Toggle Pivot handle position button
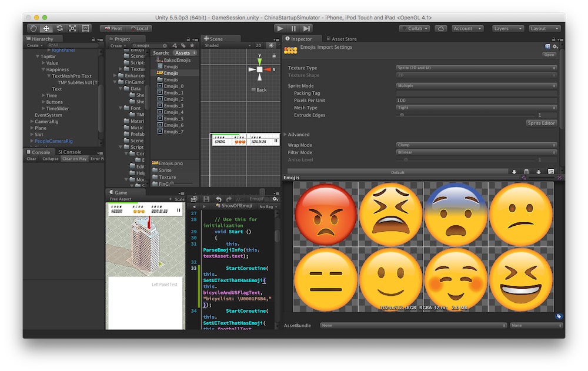Screen dimensions: 588x371 [113, 28]
